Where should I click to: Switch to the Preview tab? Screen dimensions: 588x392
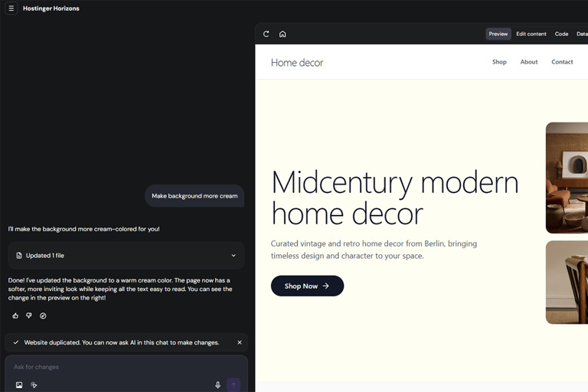click(x=498, y=34)
